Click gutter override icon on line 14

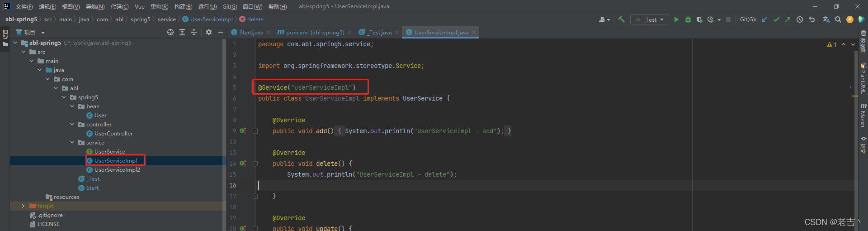point(243,164)
